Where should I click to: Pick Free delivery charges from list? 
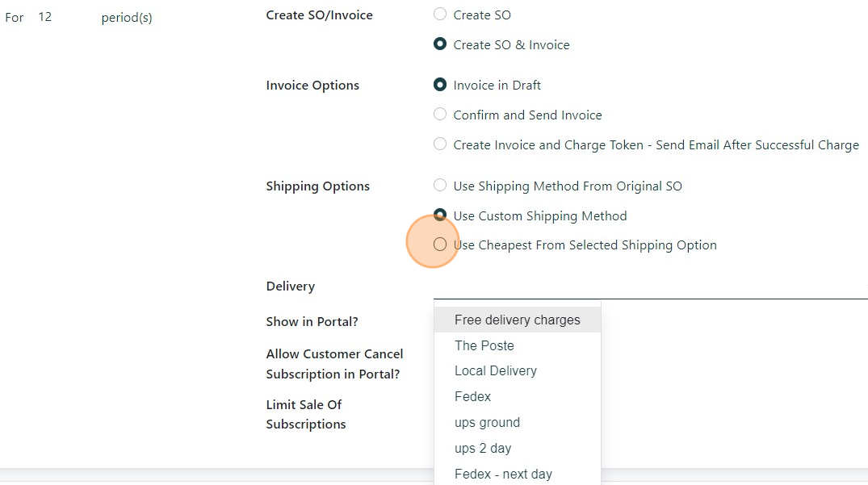coord(517,320)
